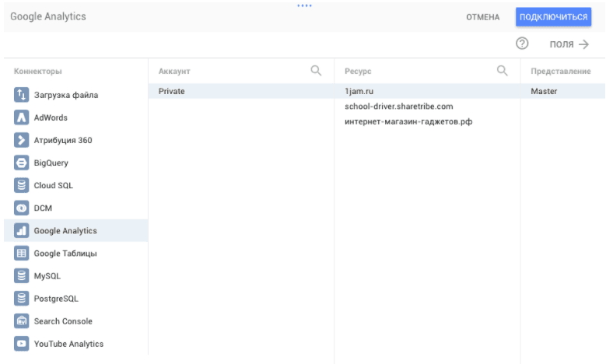Select the Search Console connector label

(63, 321)
